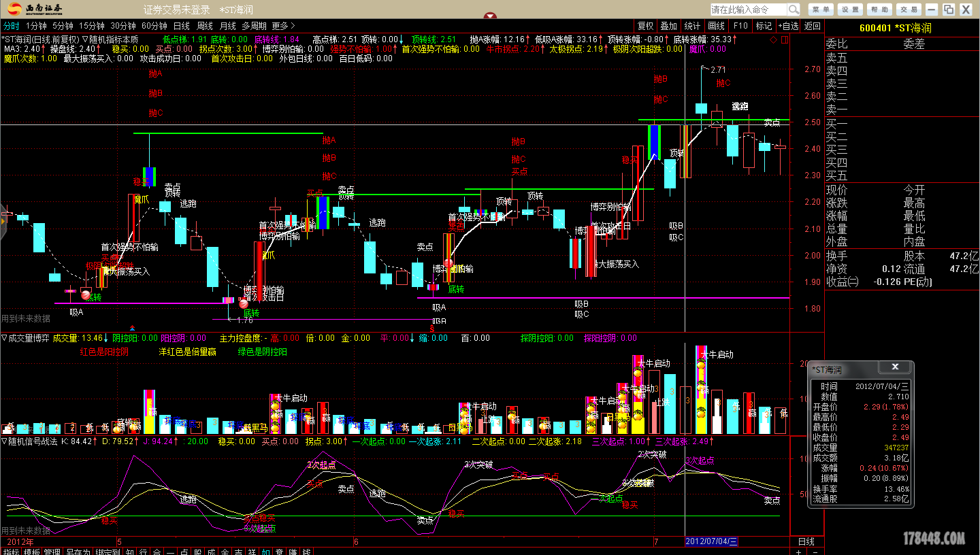Click the red down-arrow dropdown below title bar
This screenshot has height=555, width=980.
click(490, 16)
